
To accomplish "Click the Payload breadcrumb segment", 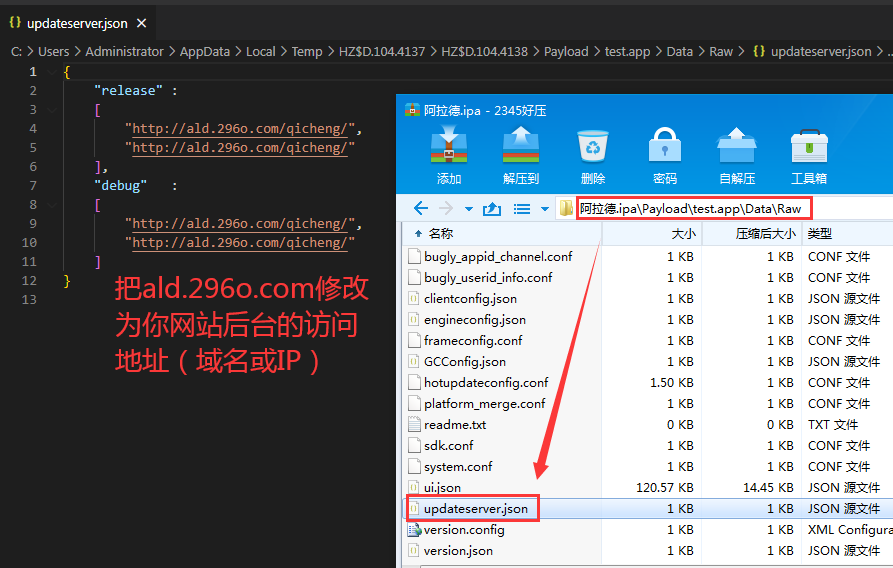I will pyautogui.click(x=565, y=52).
